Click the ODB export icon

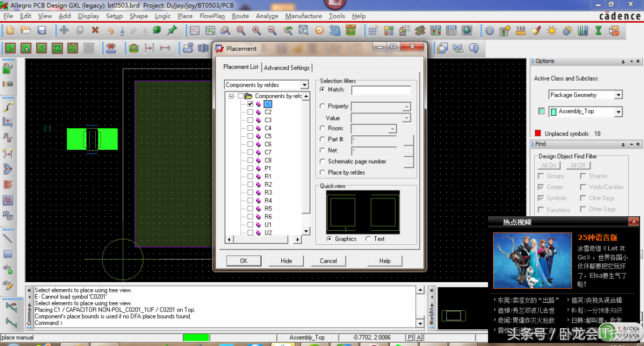tap(188, 49)
